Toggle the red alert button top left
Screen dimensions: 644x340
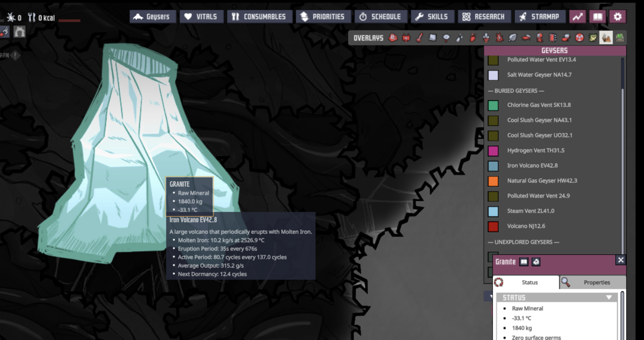pyautogui.click(x=4, y=32)
